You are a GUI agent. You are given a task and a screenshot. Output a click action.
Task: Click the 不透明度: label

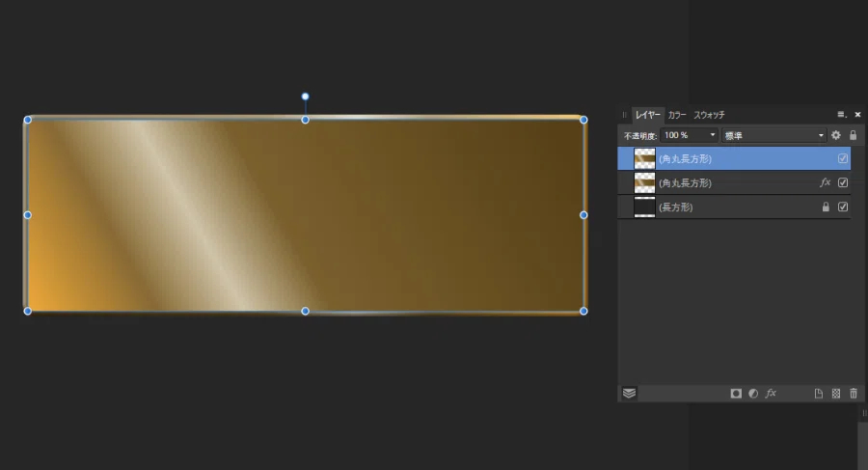[640, 136]
